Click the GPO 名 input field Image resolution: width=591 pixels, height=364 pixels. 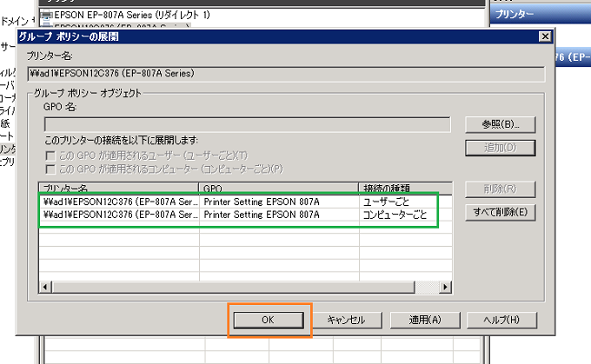247,125
